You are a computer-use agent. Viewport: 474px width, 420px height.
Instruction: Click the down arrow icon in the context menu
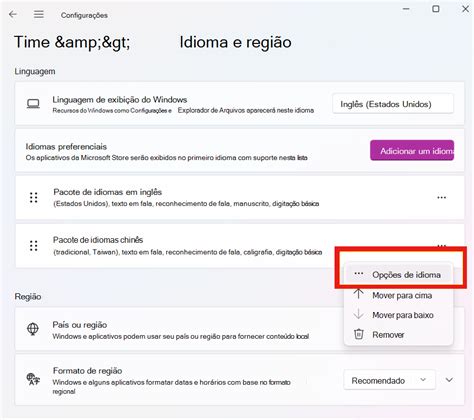tap(358, 314)
